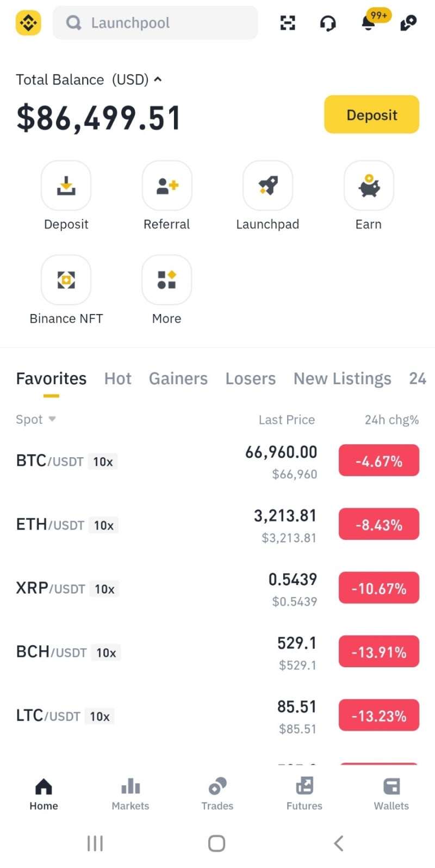Open the Futures bottom navigation
The height and width of the screenshot is (868, 435).
[x=304, y=793]
